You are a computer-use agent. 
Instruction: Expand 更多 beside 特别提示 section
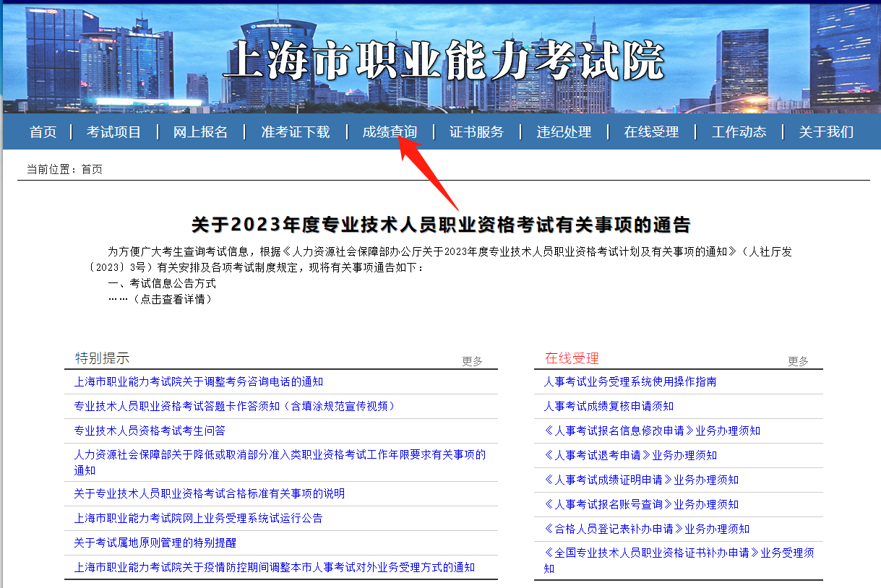pos(472,361)
